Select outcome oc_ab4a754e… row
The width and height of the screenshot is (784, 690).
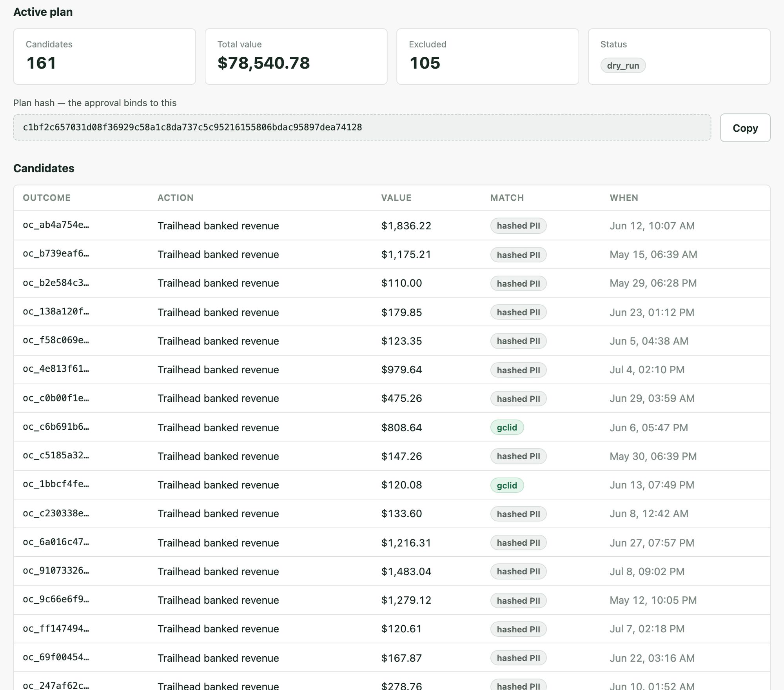point(392,225)
